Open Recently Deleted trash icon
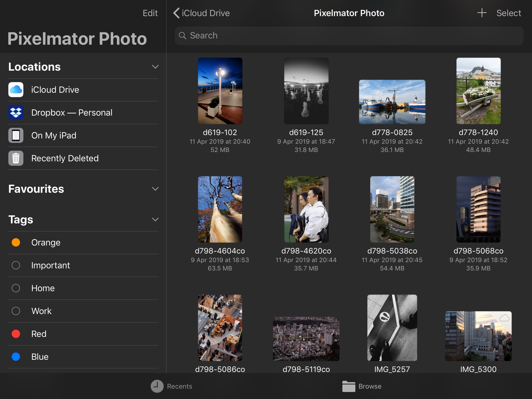 [16, 158]
